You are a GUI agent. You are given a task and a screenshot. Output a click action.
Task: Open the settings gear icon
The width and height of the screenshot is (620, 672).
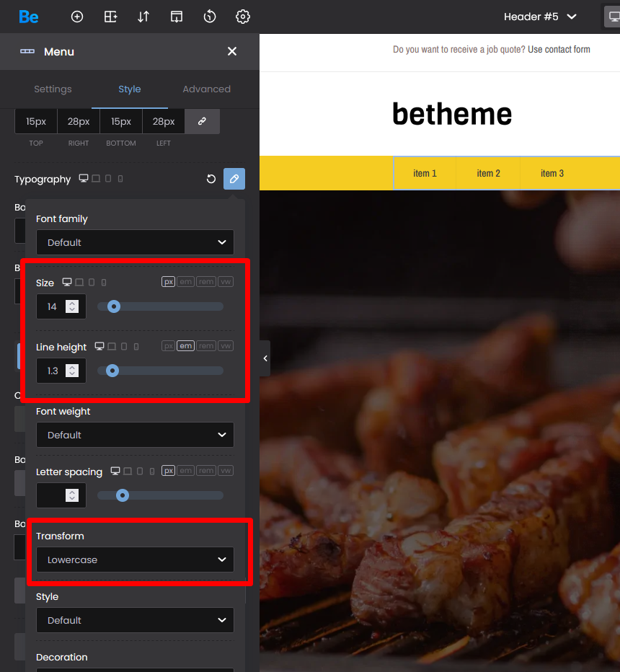(243, 17)
